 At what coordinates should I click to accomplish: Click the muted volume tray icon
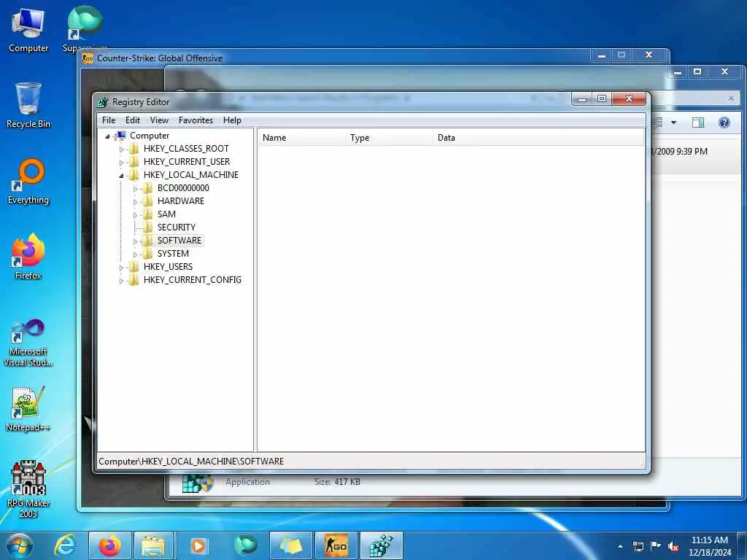[673, 546]
